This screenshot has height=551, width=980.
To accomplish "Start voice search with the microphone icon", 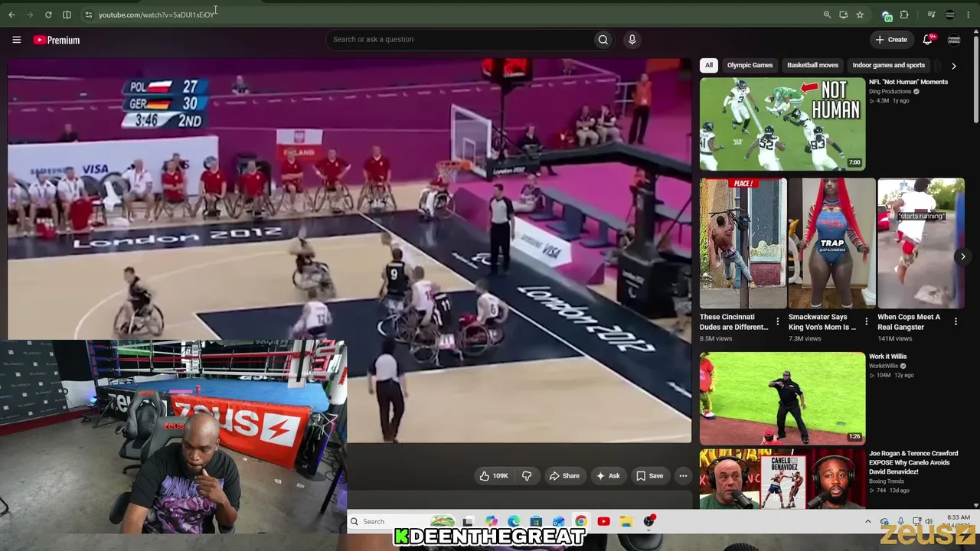I will point(632,40).
